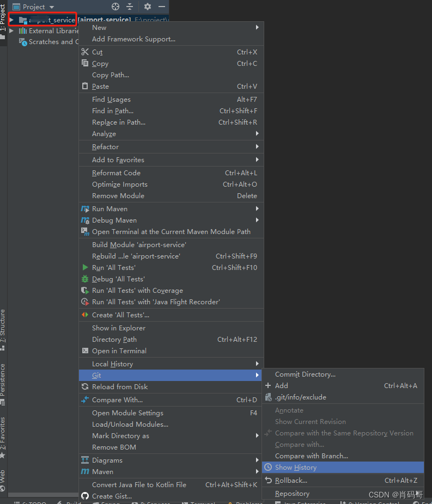Viewport: 432px width, 504px height.
Task: Choose Remove Module menu entry
Action: pos(172,196)
